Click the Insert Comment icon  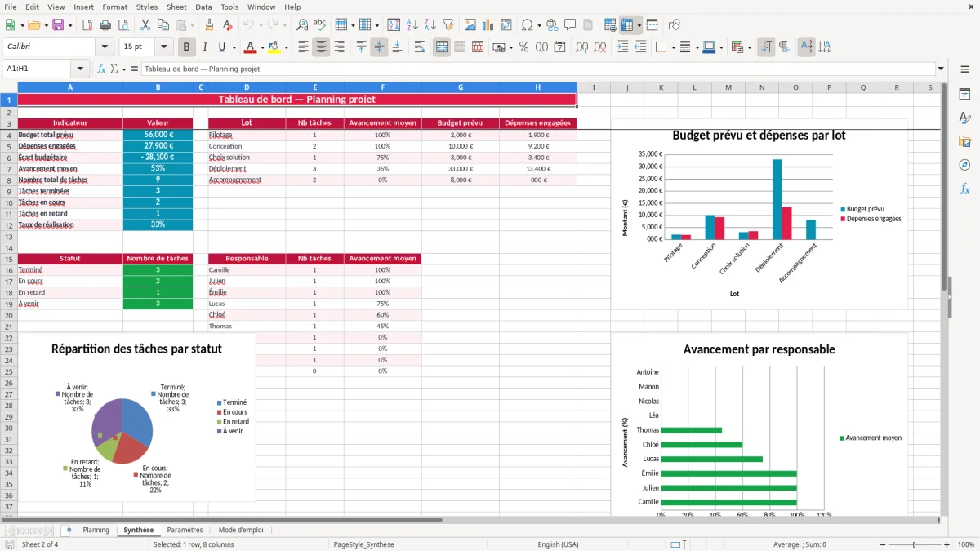[570, 25]
